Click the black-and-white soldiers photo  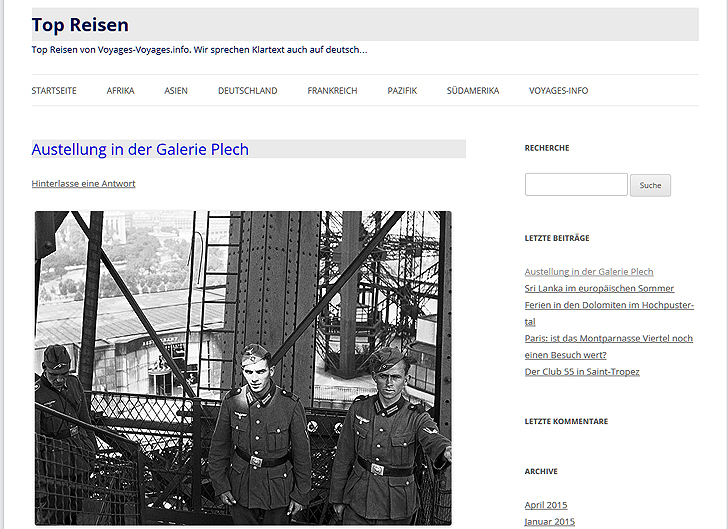pyautogui.click(x=243, y=368)
